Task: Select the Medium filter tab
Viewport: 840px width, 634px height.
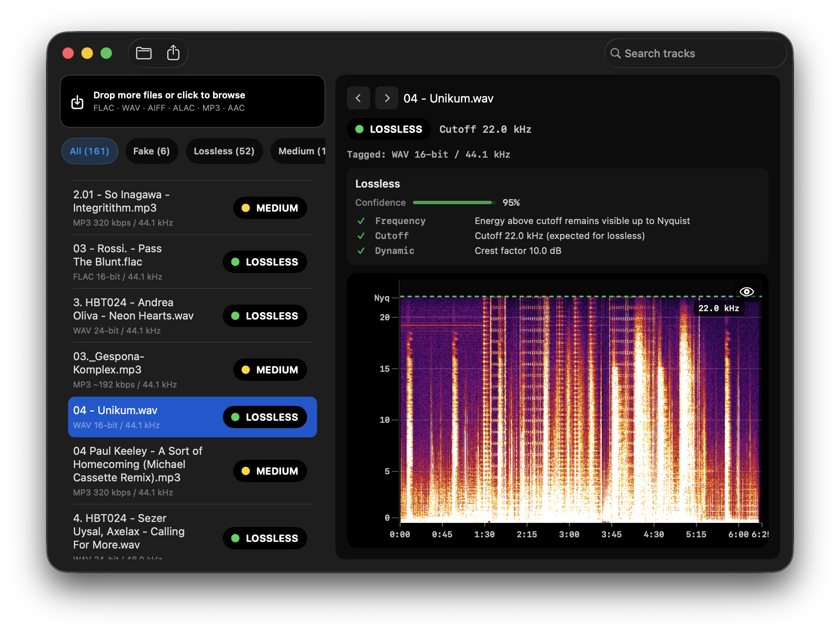Action: pos(299,151)
